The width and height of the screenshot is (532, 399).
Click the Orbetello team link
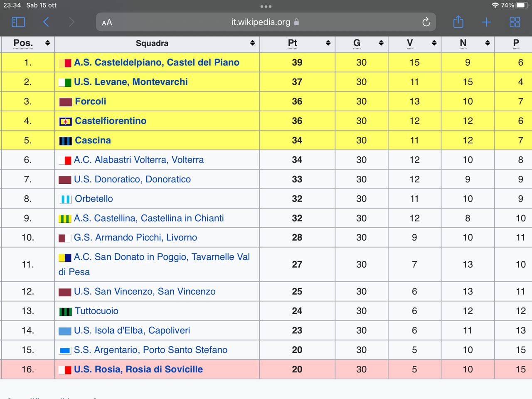(x=94, y=199)
